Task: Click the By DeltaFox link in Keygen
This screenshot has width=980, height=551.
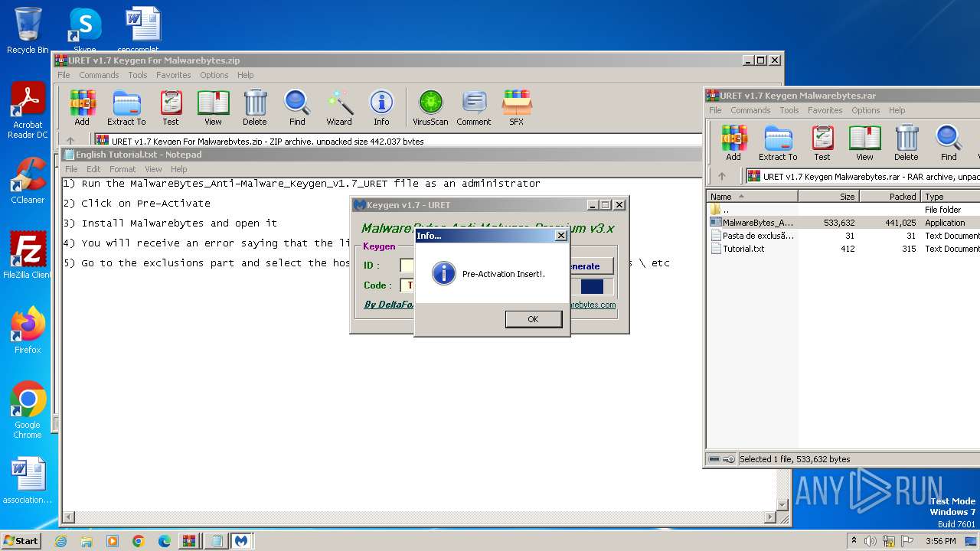Action: tap(389, 305)
